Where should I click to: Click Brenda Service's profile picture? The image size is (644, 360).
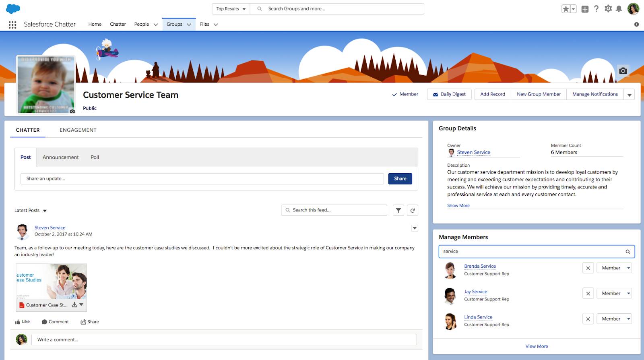[450, 270]
